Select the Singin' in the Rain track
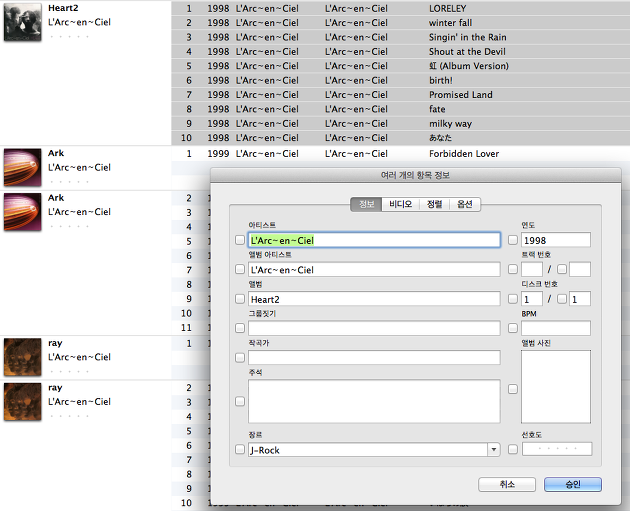The width and height of the screenshot is (630, 511). (401, 37)
